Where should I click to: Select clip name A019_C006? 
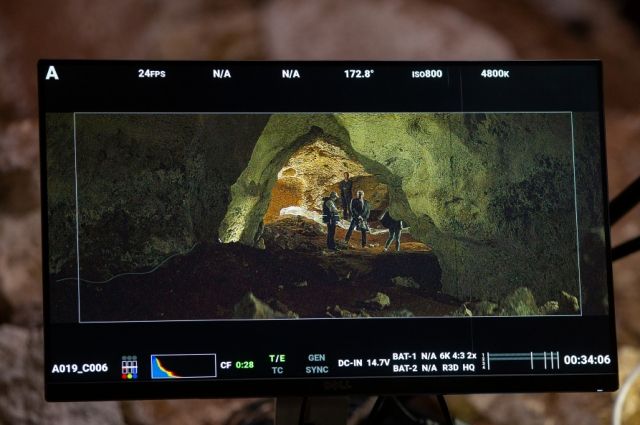tap(80, 368)
